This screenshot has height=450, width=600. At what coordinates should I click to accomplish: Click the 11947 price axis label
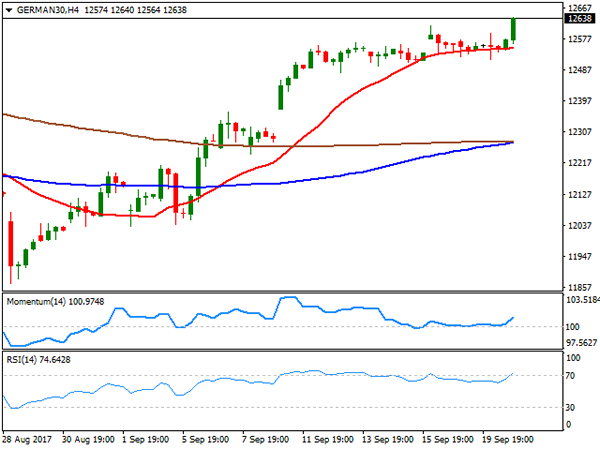tap(580, 256)
